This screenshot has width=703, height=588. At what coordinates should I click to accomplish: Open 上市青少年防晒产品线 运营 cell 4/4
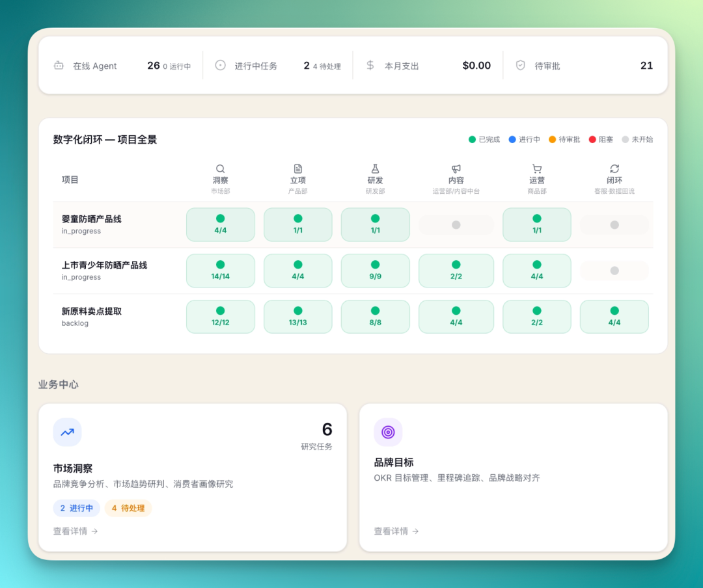pos(536,271)
